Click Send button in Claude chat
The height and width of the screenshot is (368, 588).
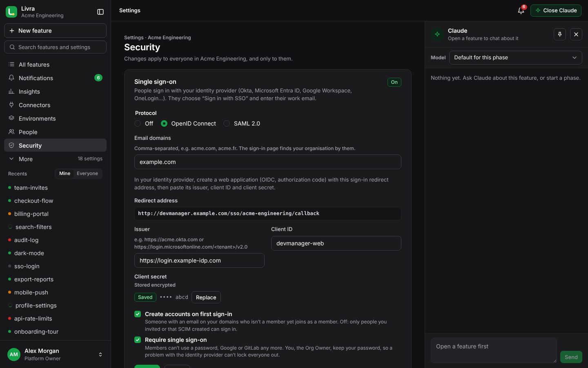(x=571, y=357)
